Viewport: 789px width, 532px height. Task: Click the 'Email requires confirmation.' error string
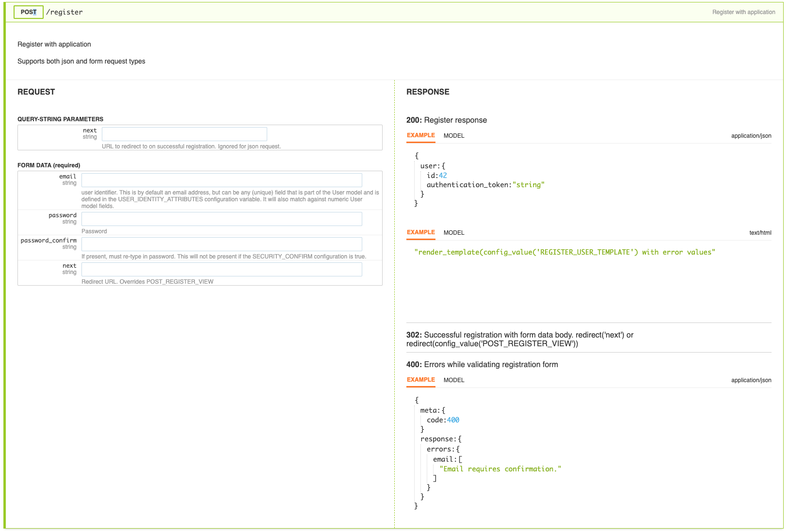pyautogui.click(x=500, y=469)
